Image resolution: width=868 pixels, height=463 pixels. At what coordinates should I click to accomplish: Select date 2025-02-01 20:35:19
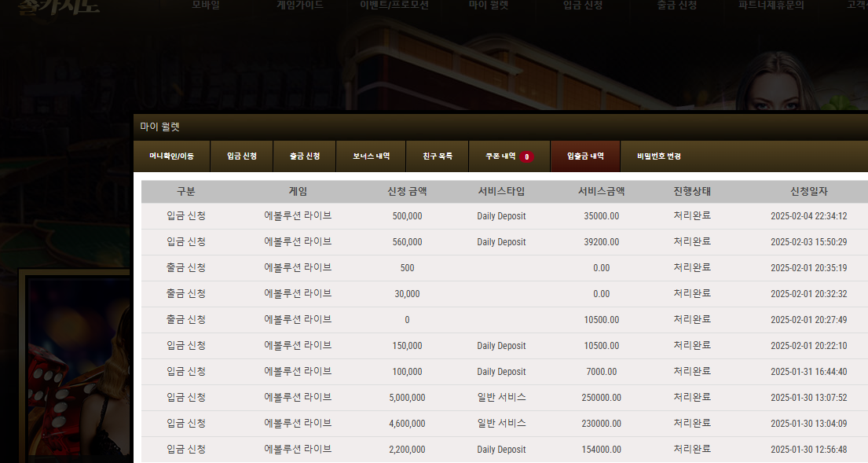(x=809, y=268)
